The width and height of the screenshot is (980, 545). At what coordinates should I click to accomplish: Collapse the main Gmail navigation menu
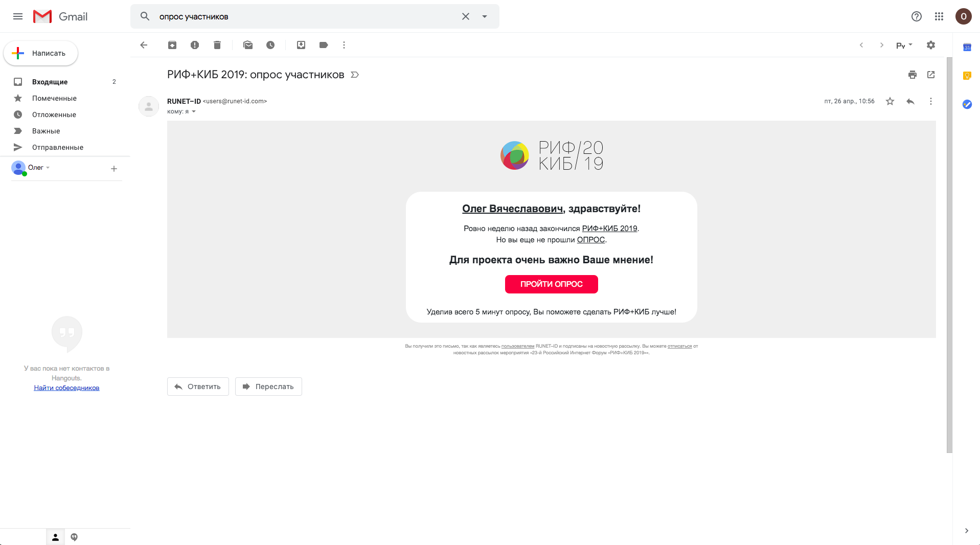pyautogui.click(x=18, y=16)
